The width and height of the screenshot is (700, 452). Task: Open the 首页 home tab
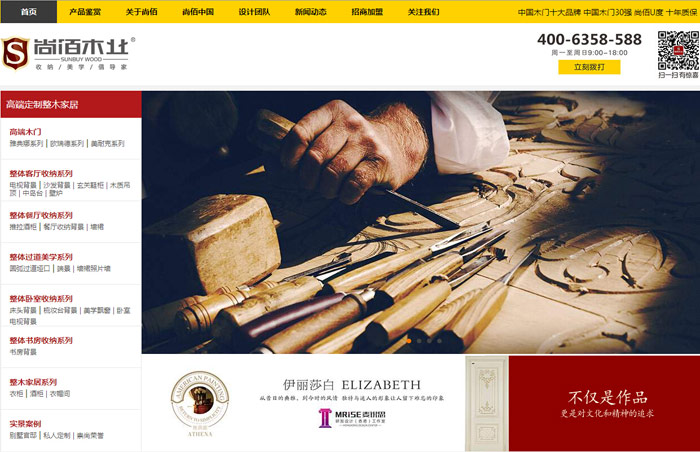point(29,12)
